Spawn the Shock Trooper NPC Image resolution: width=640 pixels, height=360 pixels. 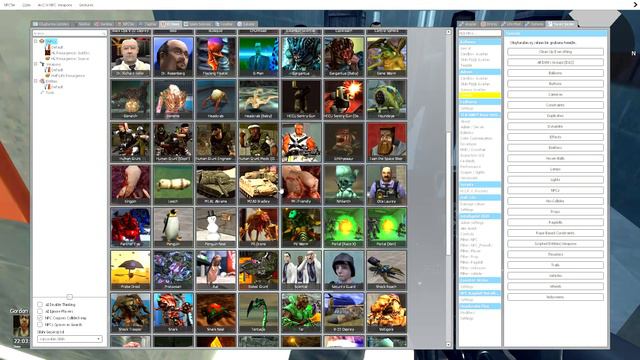click(131, 313)
